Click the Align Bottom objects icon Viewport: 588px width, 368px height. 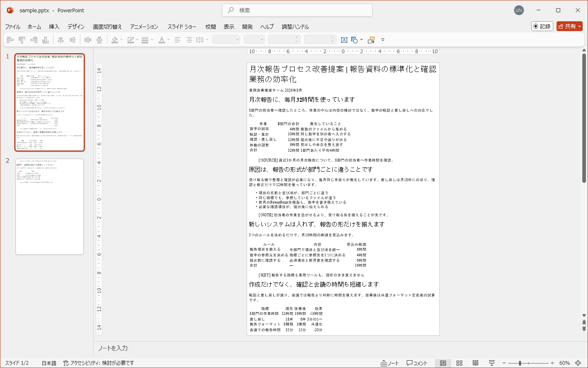point(46,40)
